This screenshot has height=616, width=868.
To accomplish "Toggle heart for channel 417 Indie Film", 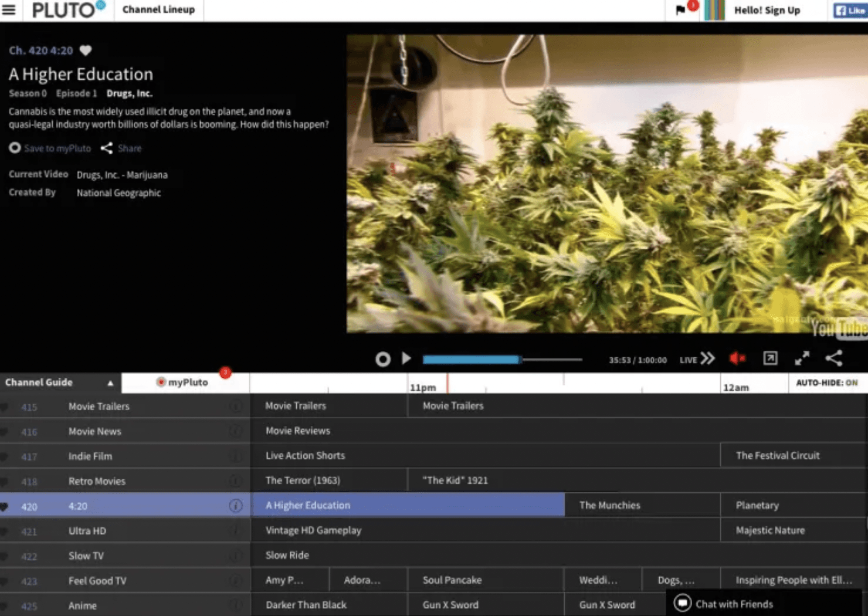I will pyautogui.click(x=4, y=456).
